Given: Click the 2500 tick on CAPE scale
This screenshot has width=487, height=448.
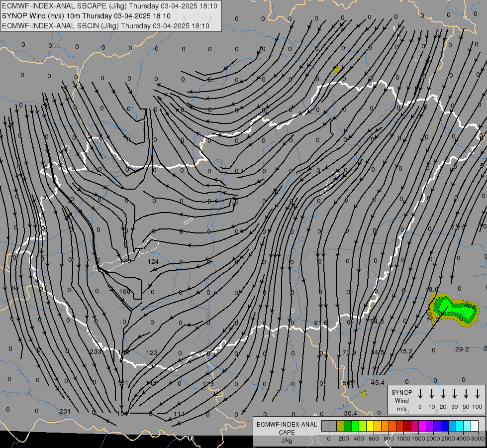Looking at the screenshot, I should 448,439.
